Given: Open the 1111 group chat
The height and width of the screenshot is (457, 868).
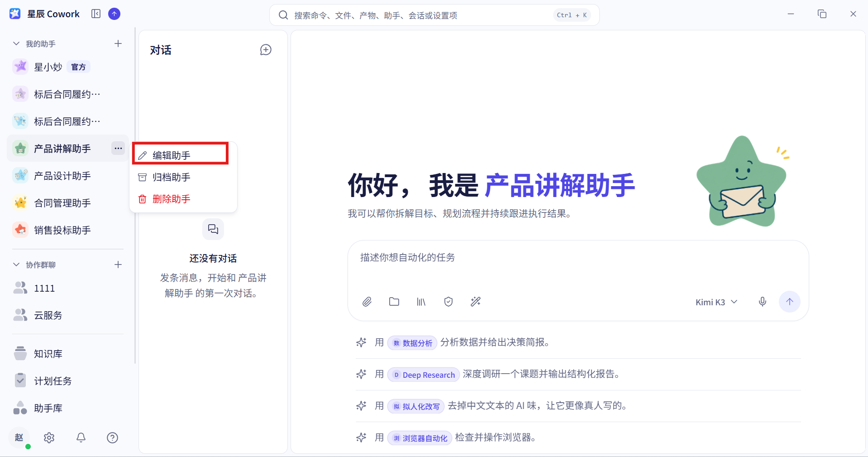Looking at the screenshot, I should pos(68,288).
